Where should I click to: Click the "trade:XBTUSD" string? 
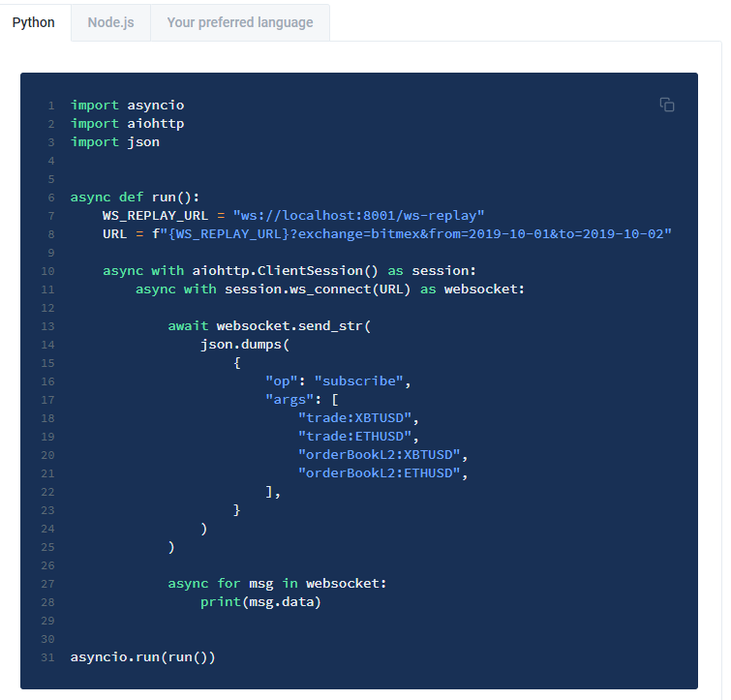click(354, 418)
